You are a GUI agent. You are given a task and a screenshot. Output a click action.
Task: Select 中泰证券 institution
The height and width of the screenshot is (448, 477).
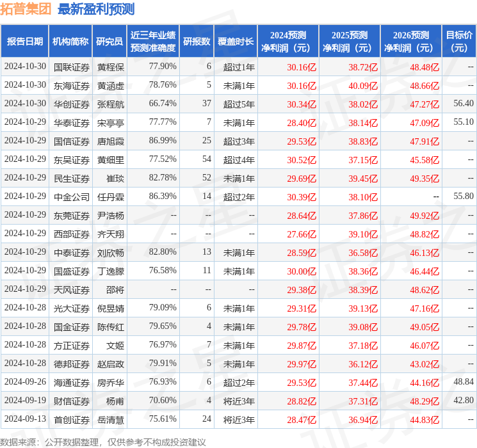coord(72,253)
